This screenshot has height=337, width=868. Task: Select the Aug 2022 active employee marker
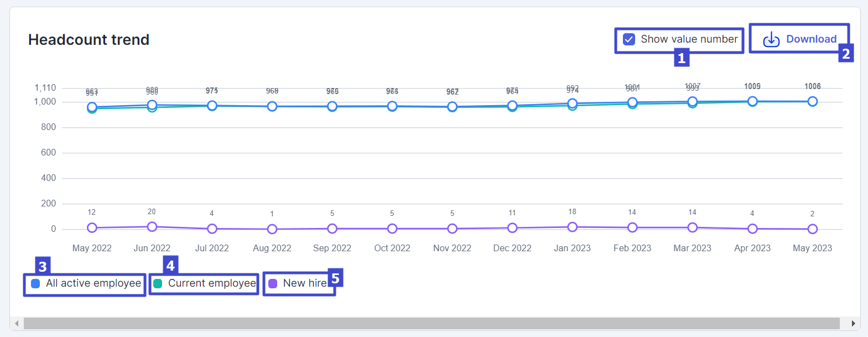(272, 106)
